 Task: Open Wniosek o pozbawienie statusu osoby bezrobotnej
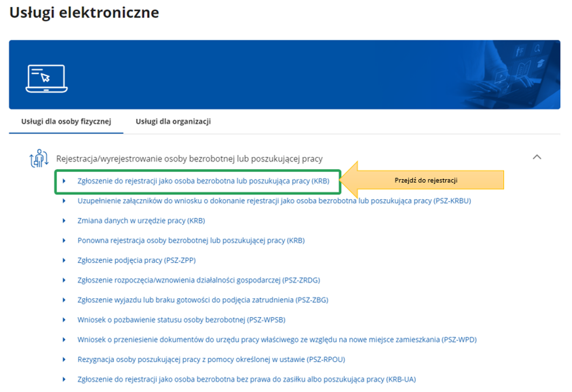pos(182,320)
